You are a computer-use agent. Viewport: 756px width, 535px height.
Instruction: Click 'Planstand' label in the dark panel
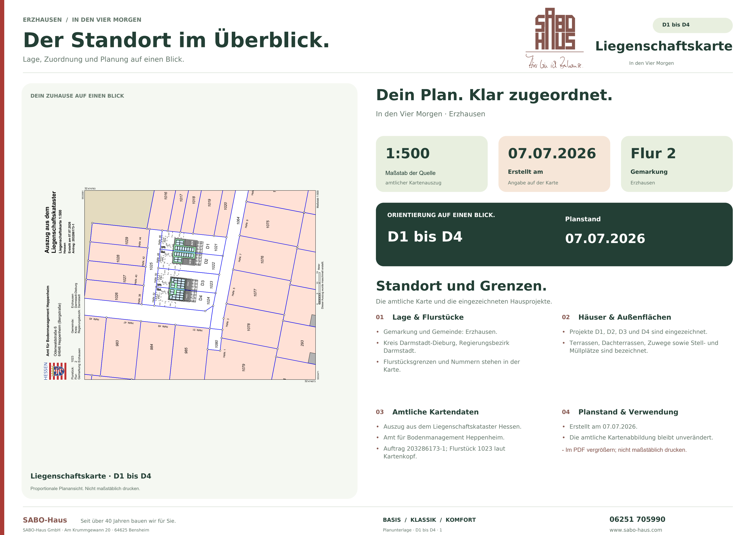[583, 219]
